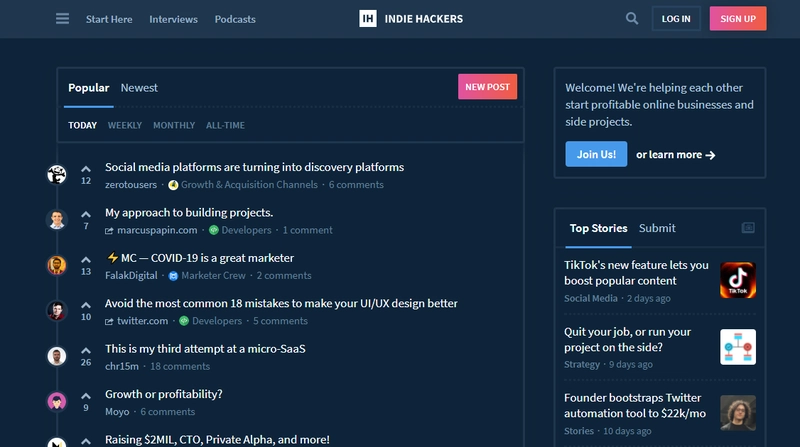Click Marketer Crew group icon
The height and width of the screenshot is (447, 800).
pyautogui.click(x=173, y=276)
